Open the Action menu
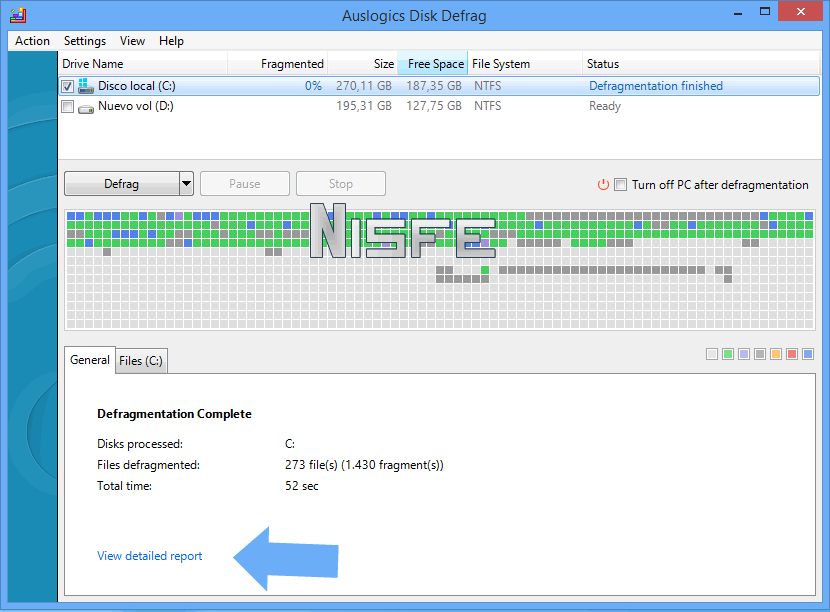830x612 pixels. point(32,41)
